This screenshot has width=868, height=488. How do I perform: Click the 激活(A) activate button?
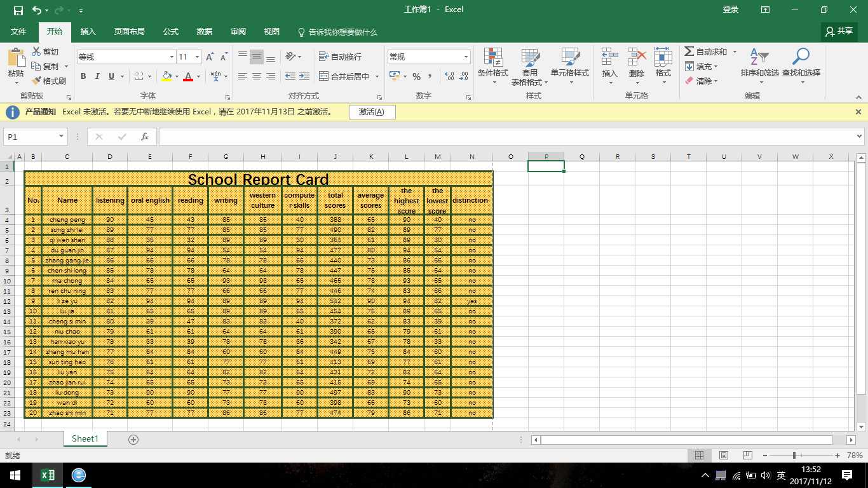tap(372, 112)
